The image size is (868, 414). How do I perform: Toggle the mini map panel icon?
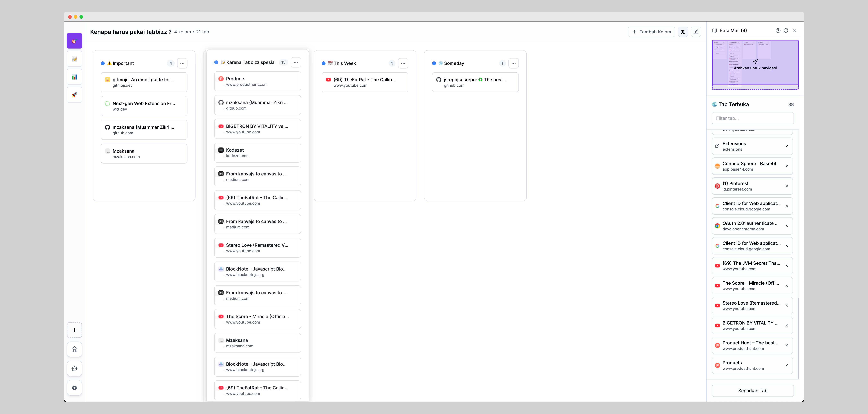683,32
